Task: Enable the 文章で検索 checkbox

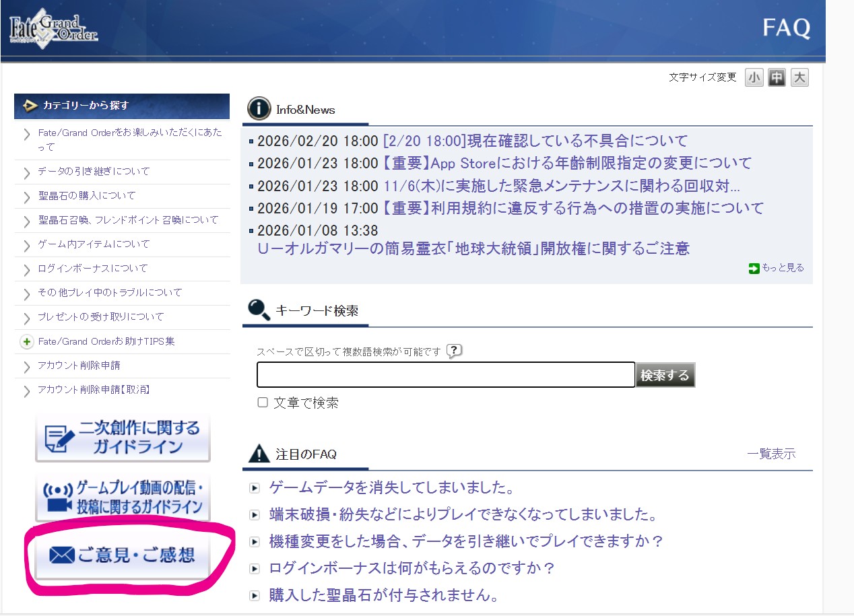Action: (x=263, y=403)
